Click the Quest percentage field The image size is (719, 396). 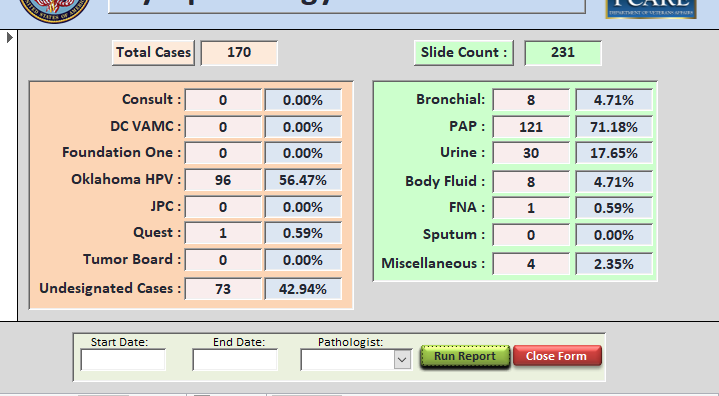(x=303, y=233)
